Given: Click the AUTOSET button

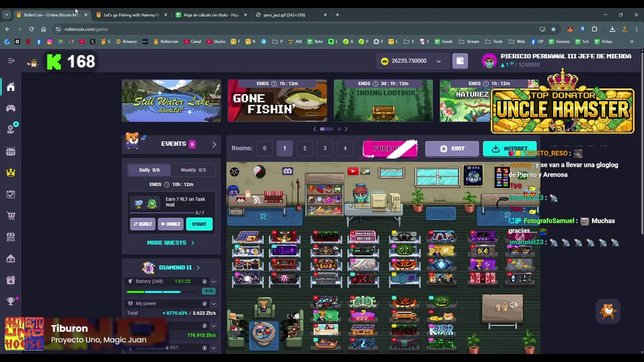Looking at the screenshot, I should (x=510, y=149).
